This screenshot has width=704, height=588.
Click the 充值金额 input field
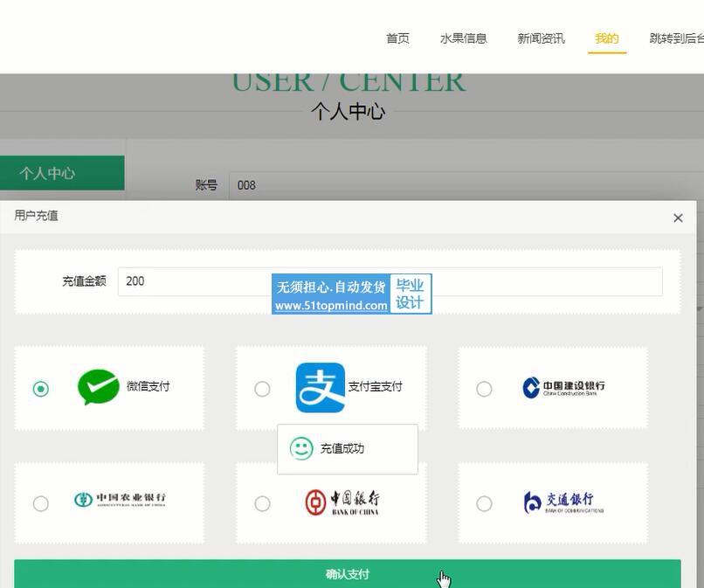point(390,281)
